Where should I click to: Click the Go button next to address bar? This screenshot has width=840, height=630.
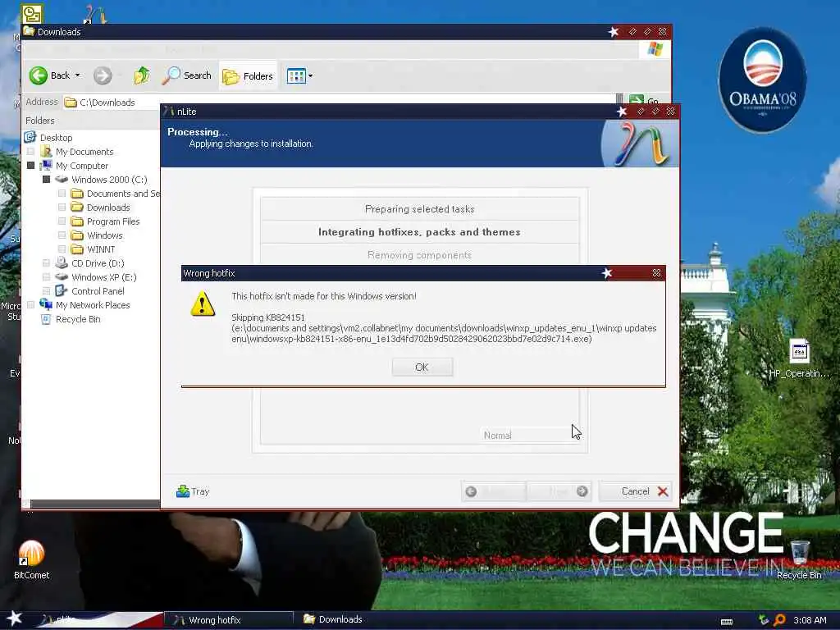643,101
